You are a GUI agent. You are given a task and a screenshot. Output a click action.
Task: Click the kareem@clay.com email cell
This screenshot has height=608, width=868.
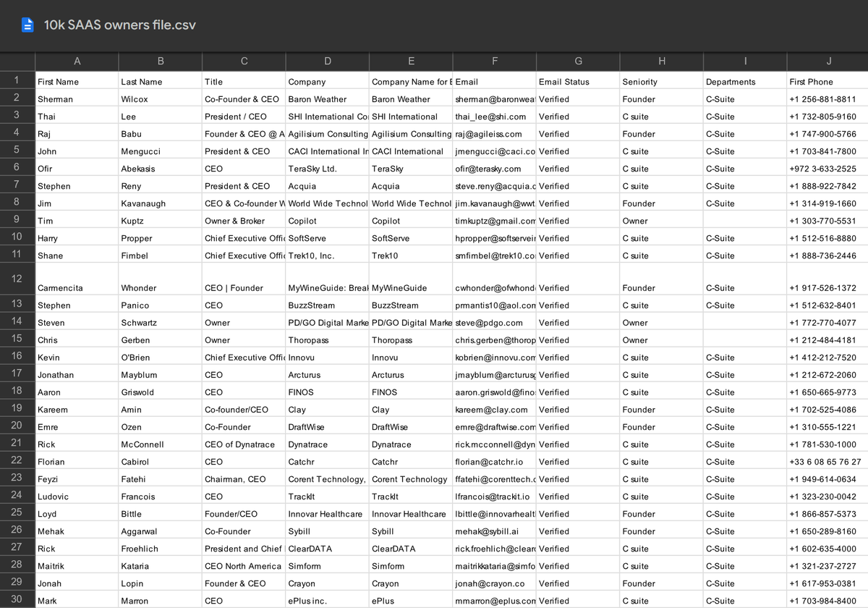point(495,409)
